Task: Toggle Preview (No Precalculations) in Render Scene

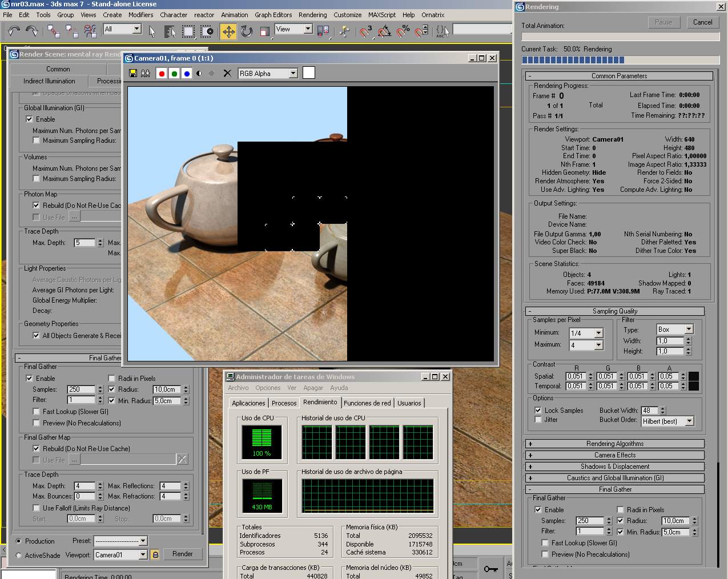Action: [36, 423]
